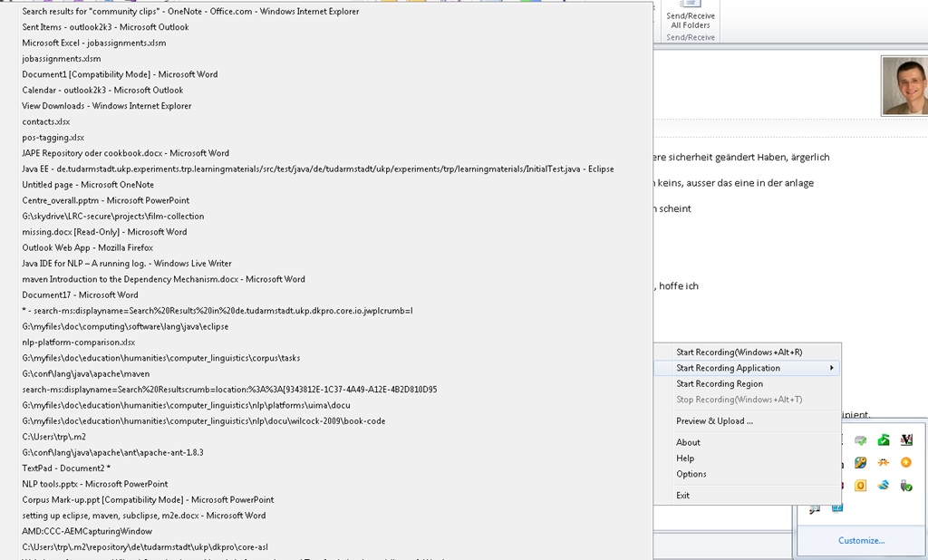
Task: Select Start Recording Region menu entry
Action: [720, 383]
